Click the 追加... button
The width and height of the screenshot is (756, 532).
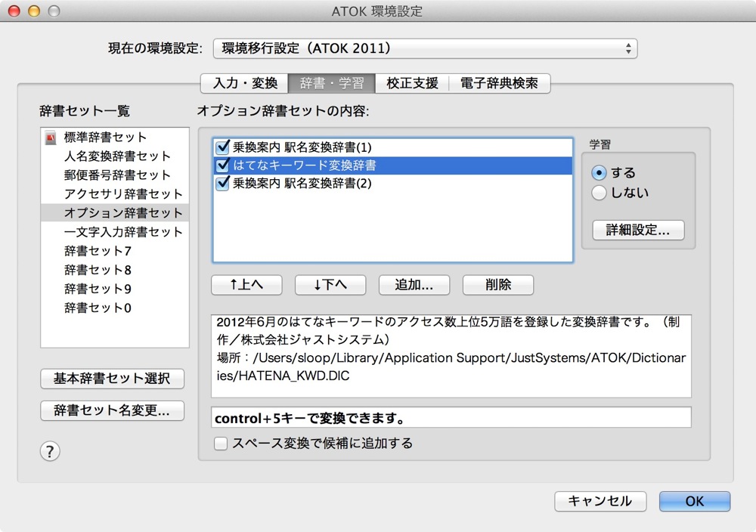point(414,285)
